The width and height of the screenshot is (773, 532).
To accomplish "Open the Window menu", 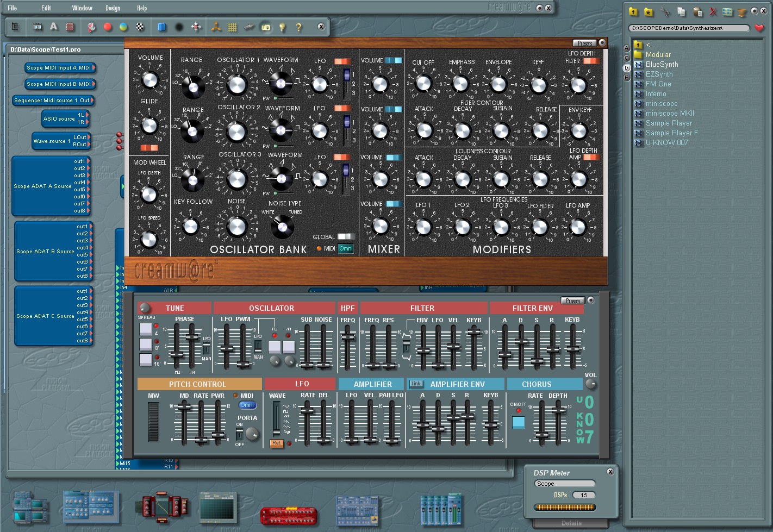I will [82, 8].
